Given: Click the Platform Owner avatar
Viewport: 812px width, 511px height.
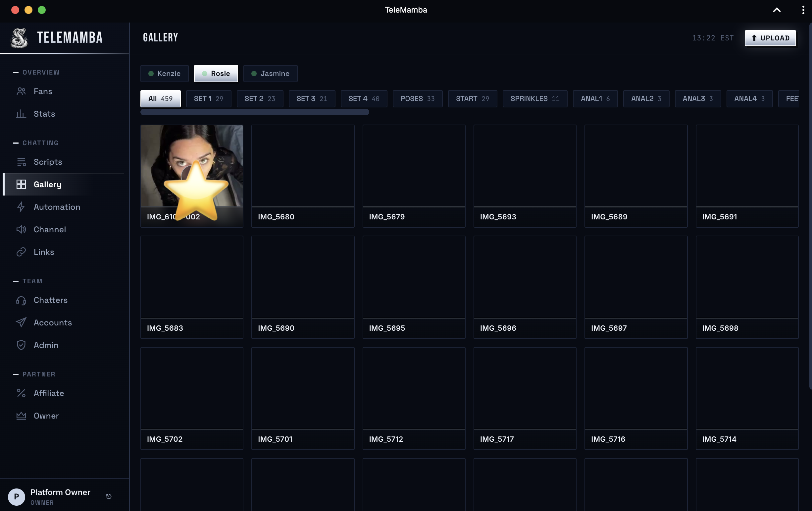Looking at the screenshot, I should [17, 497].
